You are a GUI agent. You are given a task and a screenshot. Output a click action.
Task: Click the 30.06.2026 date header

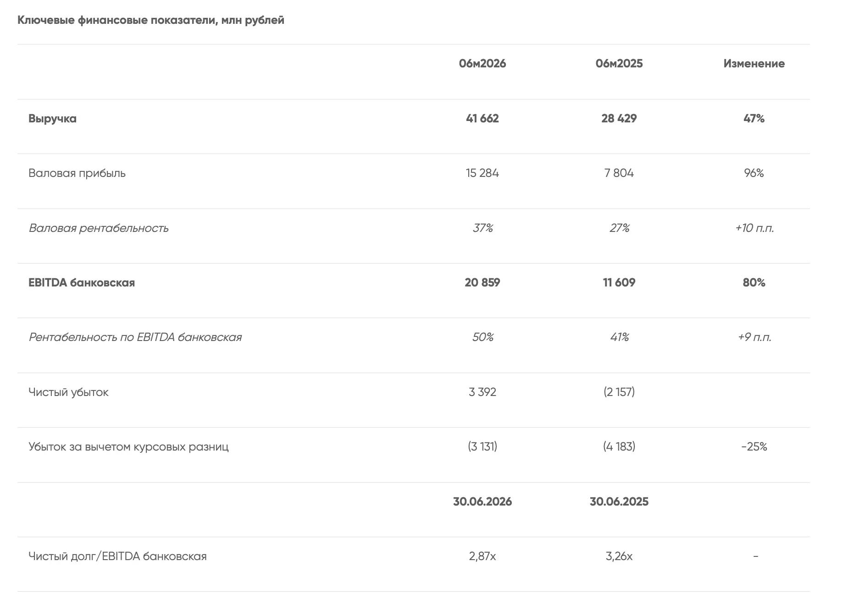(x=482, y=502)
